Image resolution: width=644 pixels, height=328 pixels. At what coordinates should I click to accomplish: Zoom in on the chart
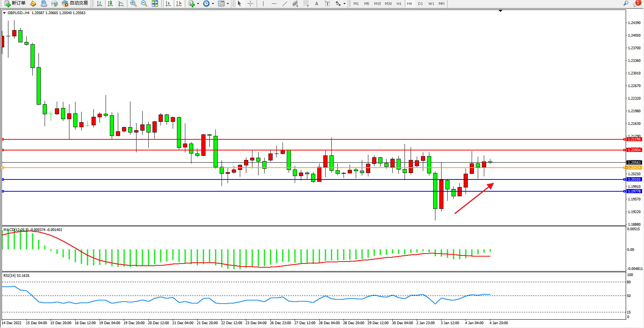tap(133, 3)
